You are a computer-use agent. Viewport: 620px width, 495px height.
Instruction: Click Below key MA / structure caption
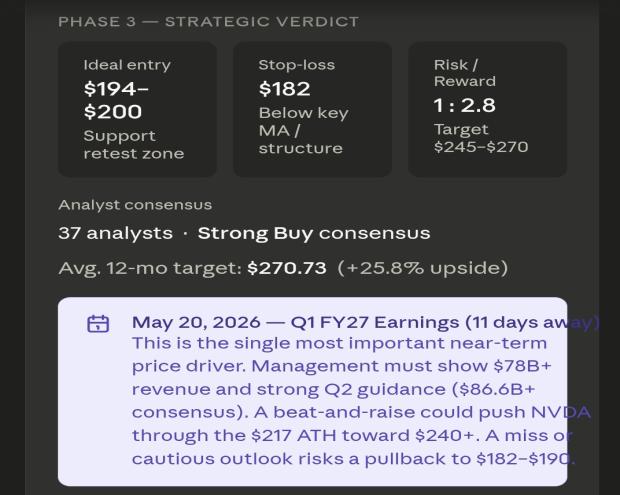pos(303,130)
